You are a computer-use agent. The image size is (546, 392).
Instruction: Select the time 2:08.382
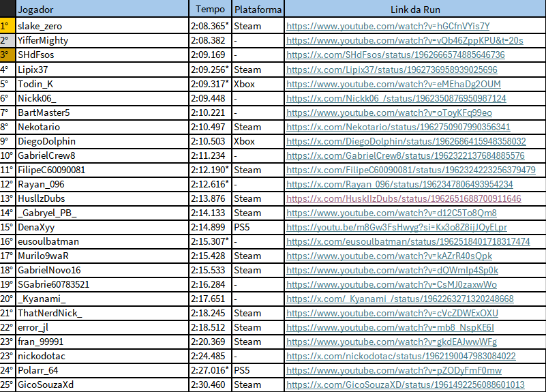point(208,40)
